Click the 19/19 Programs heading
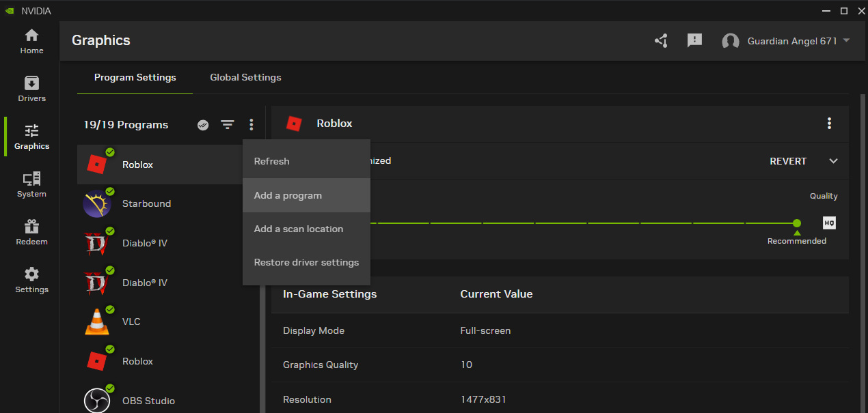Viewport: 868px width, 413px height. (x=126, y=125)
